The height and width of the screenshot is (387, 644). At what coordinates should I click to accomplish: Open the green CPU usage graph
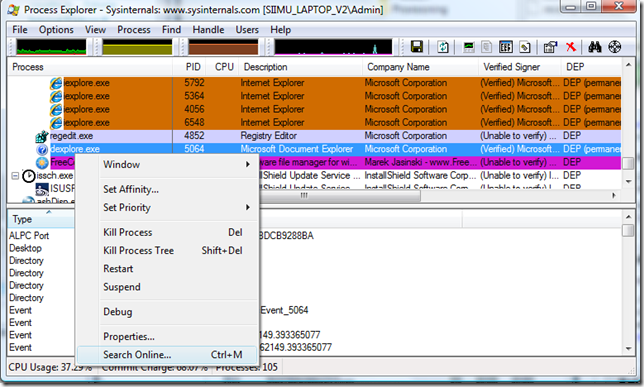point(51,47)
